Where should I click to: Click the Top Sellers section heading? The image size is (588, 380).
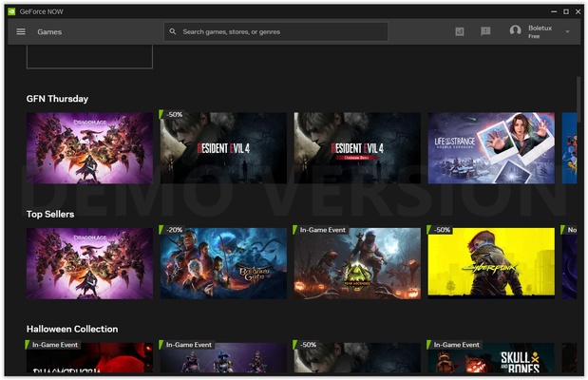click(50, 214)
